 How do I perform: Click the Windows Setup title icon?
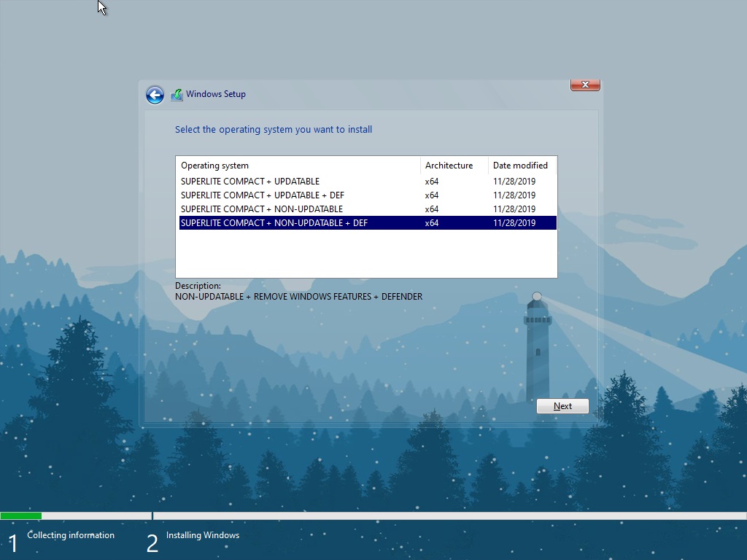[x=177, y=95]
